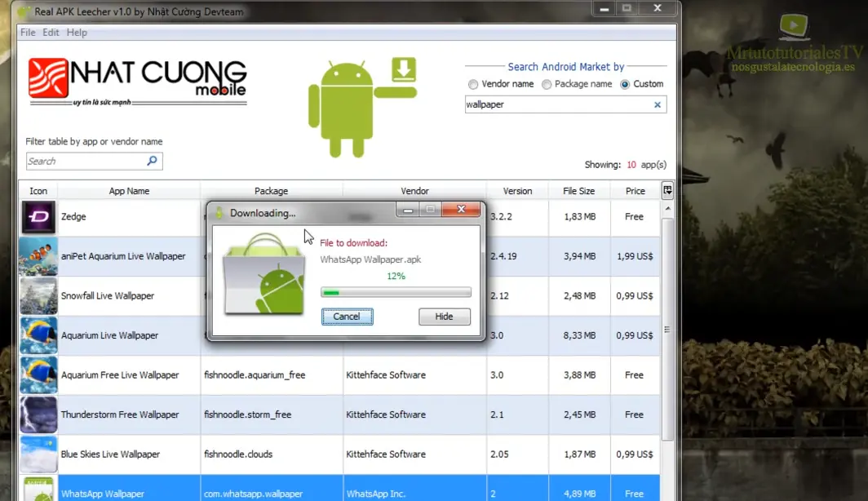Click the search magnifier icon in filter box
The height and width of the screenshot is (501, 868).
[x=153, y=161]
